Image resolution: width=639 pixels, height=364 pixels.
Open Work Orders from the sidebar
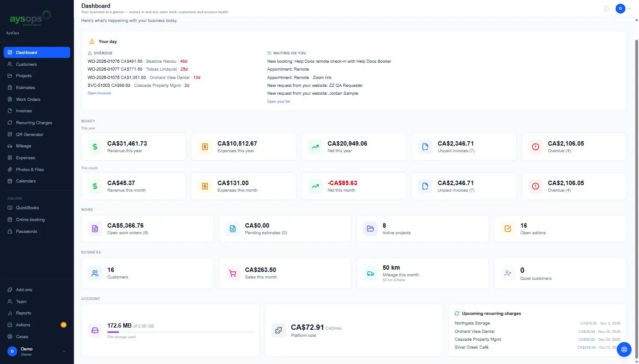point(37,99)
